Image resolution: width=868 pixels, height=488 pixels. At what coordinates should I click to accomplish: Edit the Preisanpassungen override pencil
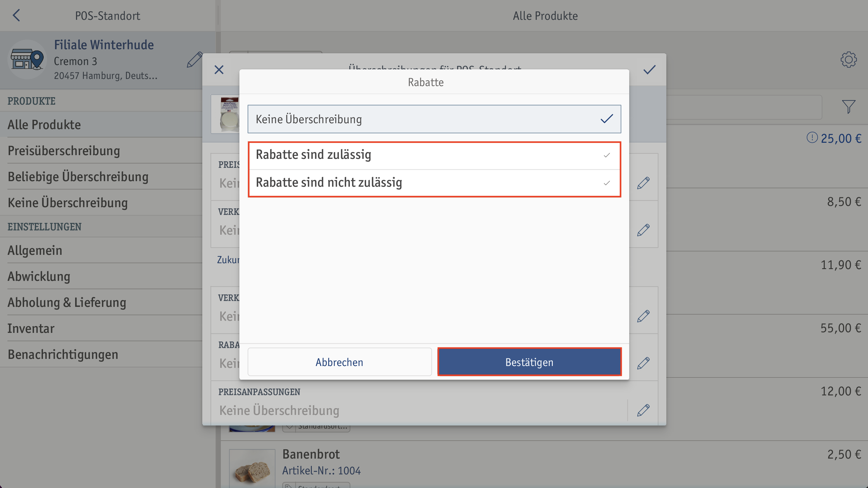click(x=643, y=410)
